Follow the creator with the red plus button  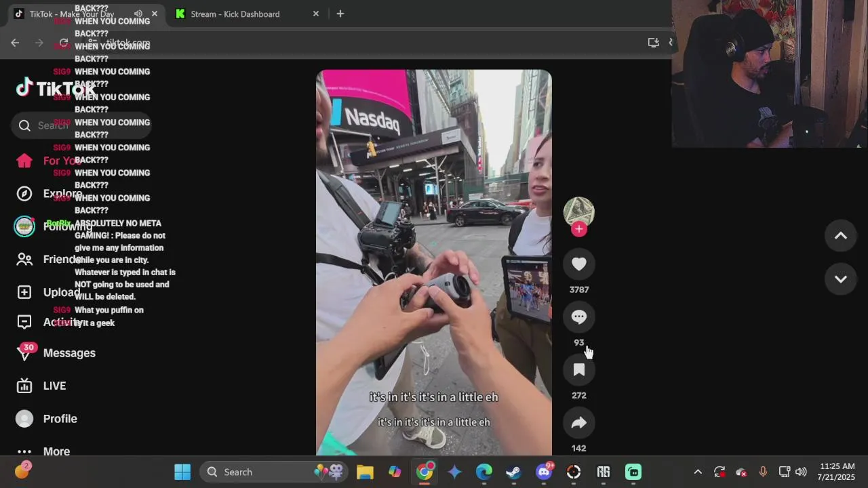(x=578, y=229)
